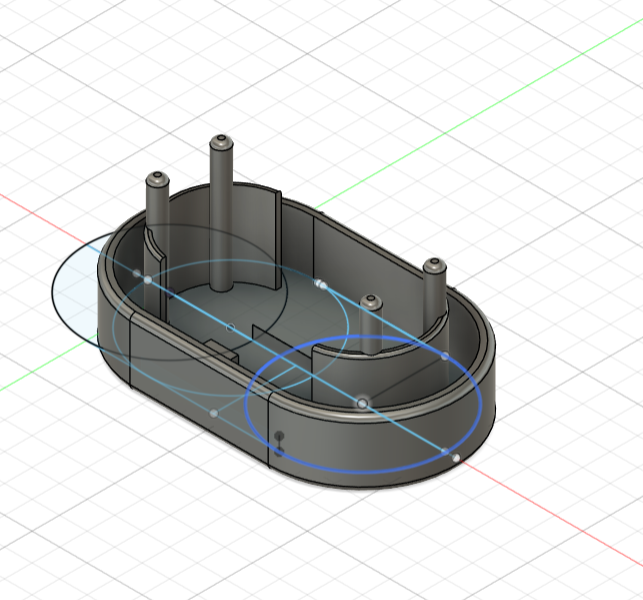Click the hollow sketch midpoint in the enclosure's middle
This screenshot has height=600, width=643.
point(230,328)
